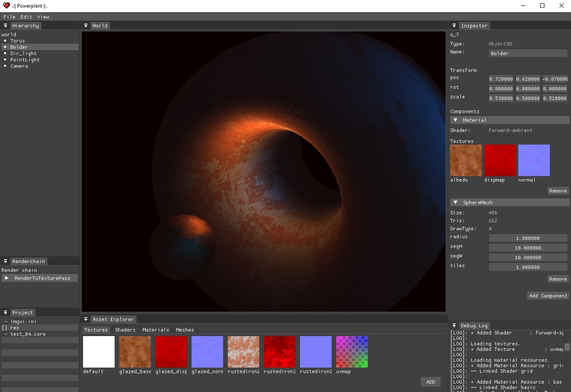Collapse the Hierarchy panel with its arrow
Image resolution: width=571 pixels, height=392 pixels.
coord(5,26)
